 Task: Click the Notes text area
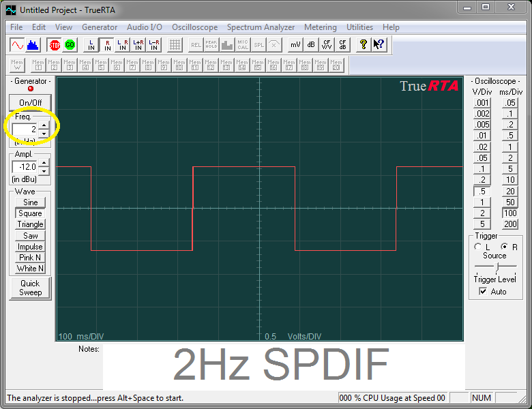click(x=284, y=367)
